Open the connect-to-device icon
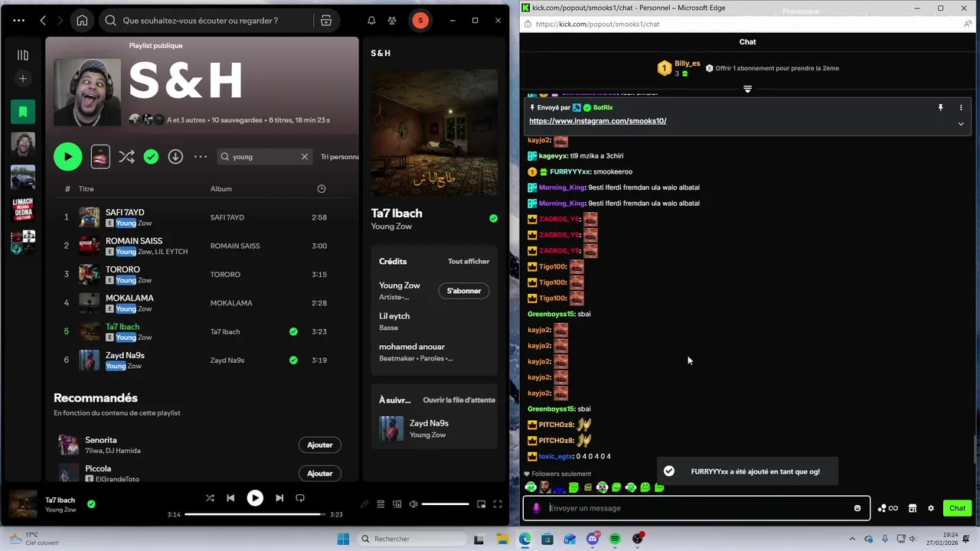980x551 pixels. tap(397, 504)
